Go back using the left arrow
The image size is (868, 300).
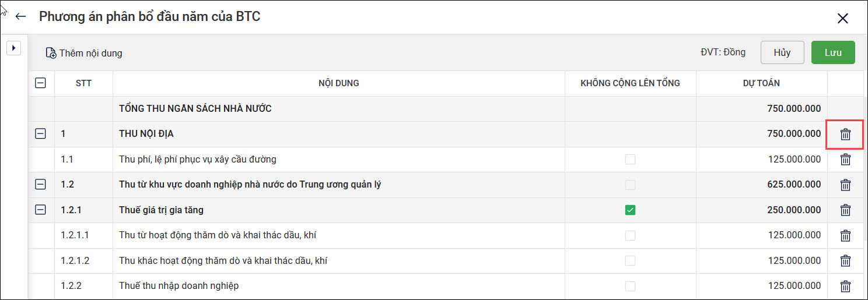[21, 17]
